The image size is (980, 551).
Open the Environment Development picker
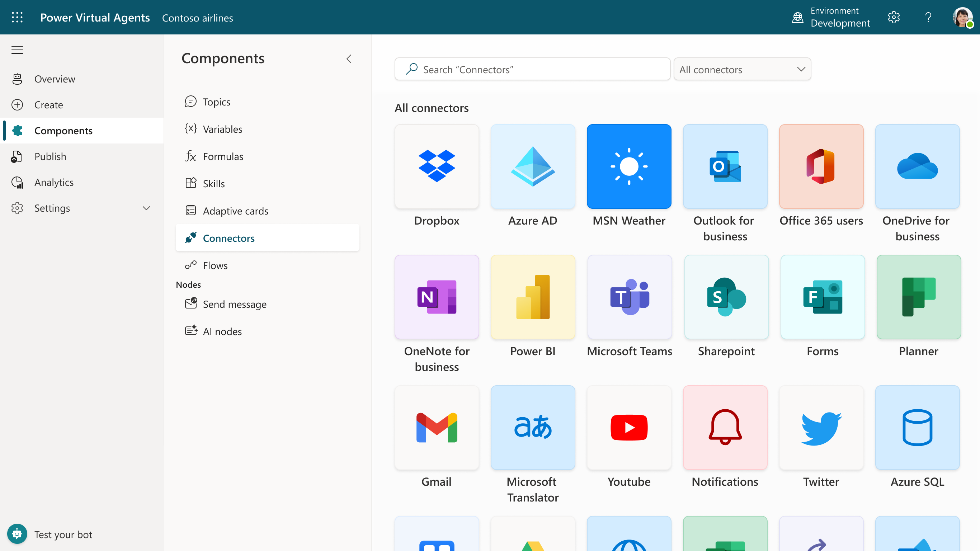[x=831, y=18]
